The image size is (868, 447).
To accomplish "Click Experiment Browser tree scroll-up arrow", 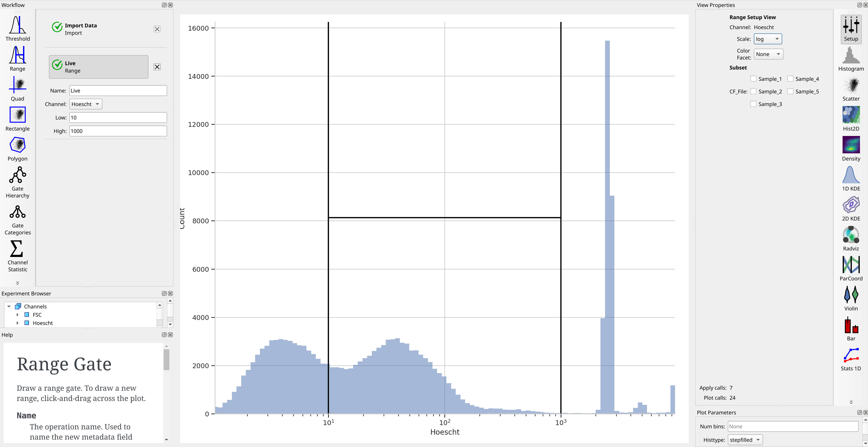I will click(160, 305).
